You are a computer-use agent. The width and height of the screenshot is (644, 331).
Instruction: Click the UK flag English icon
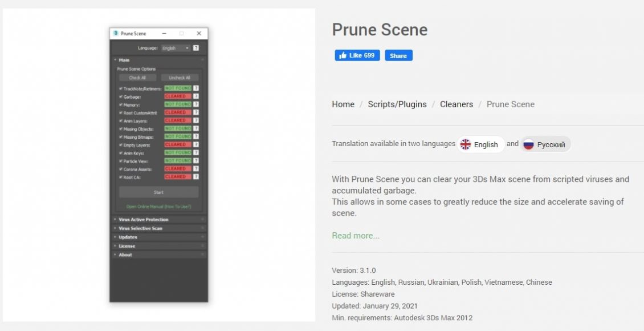[466, 144]
